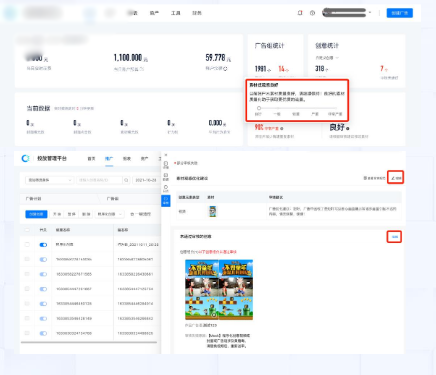The height and width of the screenshot is (375, 436).
Task: Tick the checkbox in the second table row
Action: tap(27, 259)
